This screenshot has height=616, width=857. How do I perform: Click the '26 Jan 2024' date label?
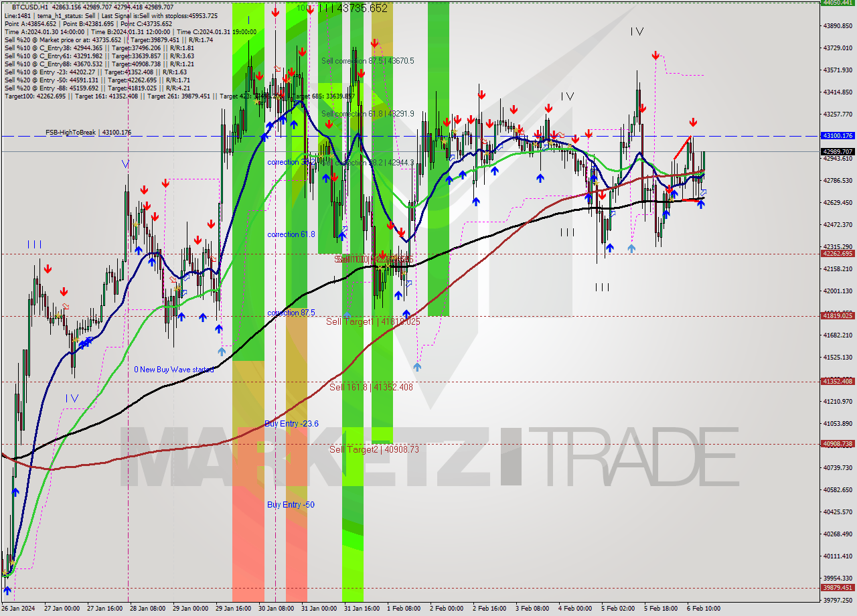18,609
